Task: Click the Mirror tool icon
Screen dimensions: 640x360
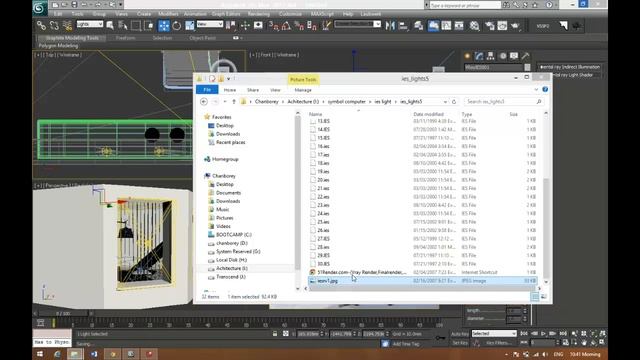Action: (x=390, y=26)
